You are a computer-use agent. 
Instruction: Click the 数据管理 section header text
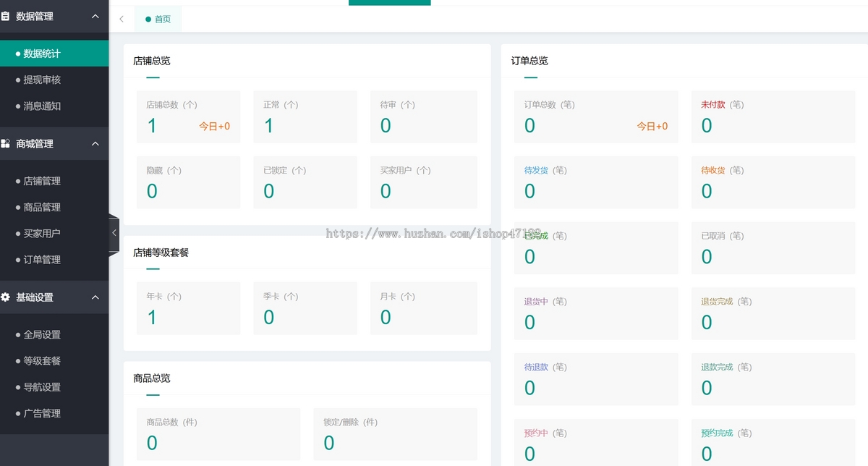[x=35, y=16]
